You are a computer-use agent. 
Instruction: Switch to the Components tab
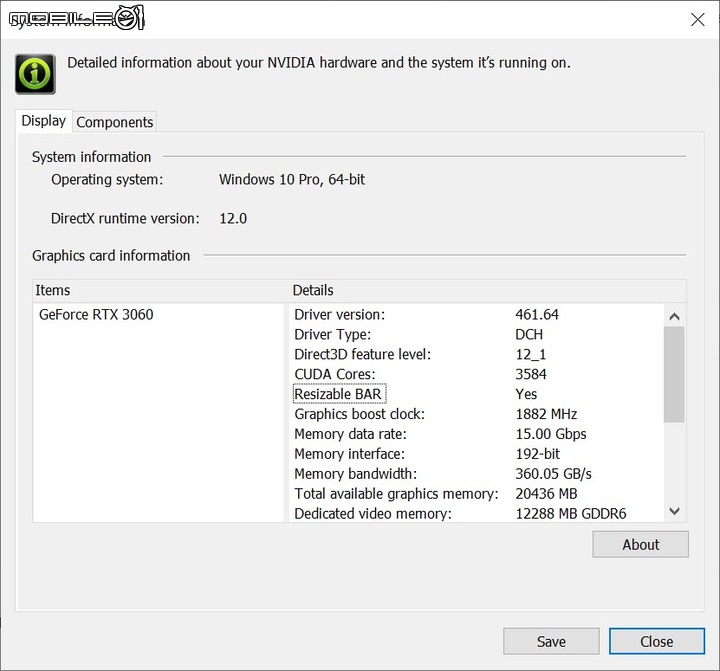(115, 122)
